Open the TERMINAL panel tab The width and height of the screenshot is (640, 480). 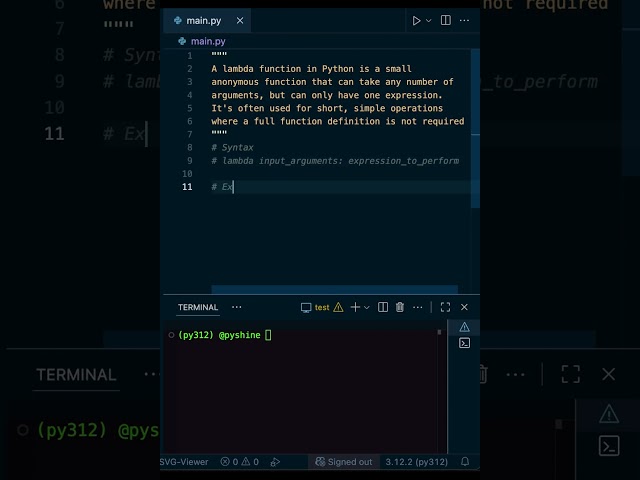point(198,307)
